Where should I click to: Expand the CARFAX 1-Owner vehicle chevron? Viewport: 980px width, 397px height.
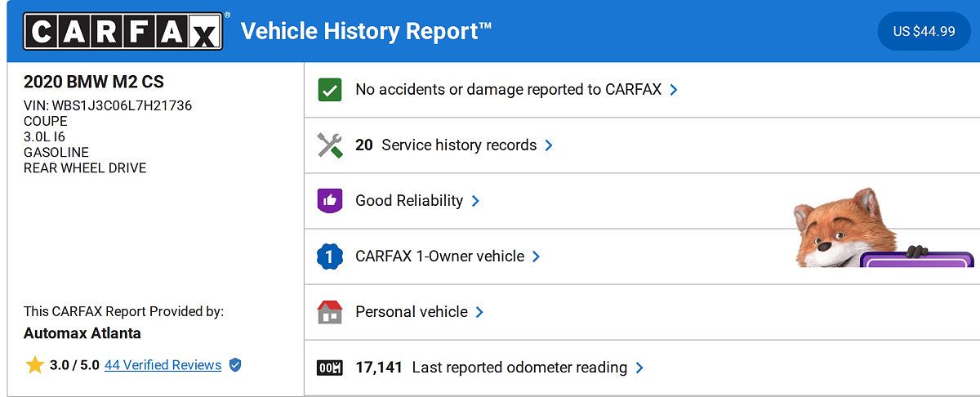[536, 256]
